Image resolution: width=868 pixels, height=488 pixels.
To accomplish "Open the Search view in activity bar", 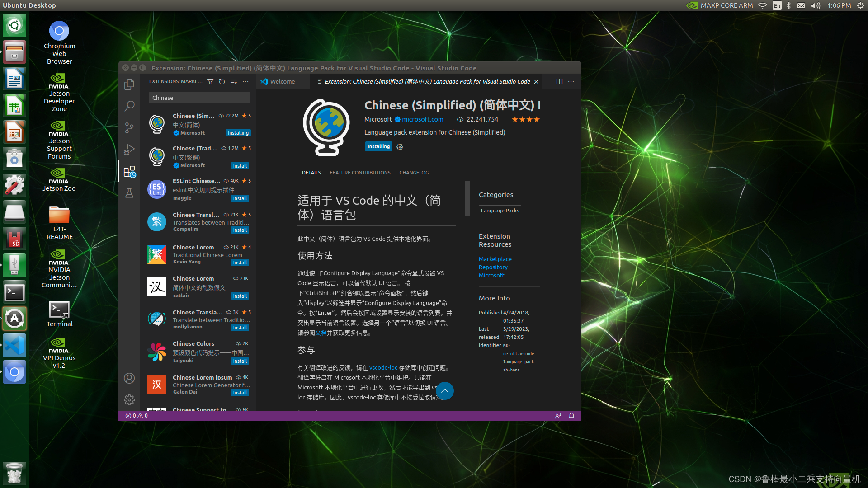I will pyautogui.click(x=129, y=106).
